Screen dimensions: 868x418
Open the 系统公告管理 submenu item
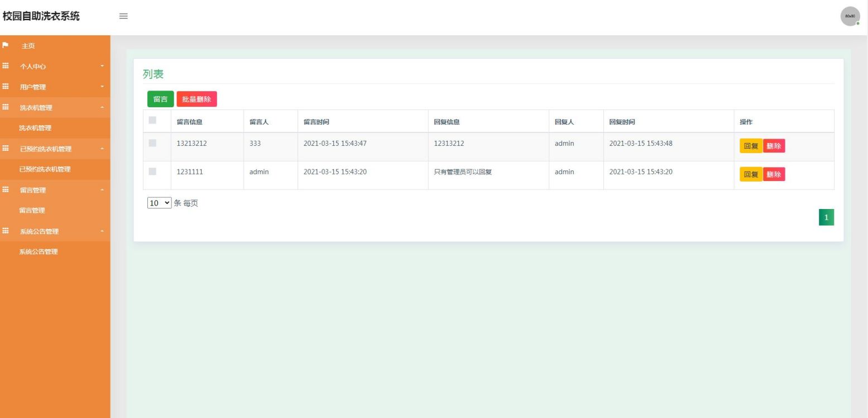click(x=39, y=251)
